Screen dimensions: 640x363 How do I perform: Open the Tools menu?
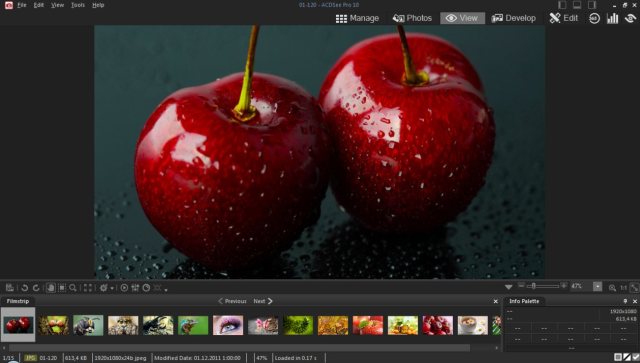point(78,5)
